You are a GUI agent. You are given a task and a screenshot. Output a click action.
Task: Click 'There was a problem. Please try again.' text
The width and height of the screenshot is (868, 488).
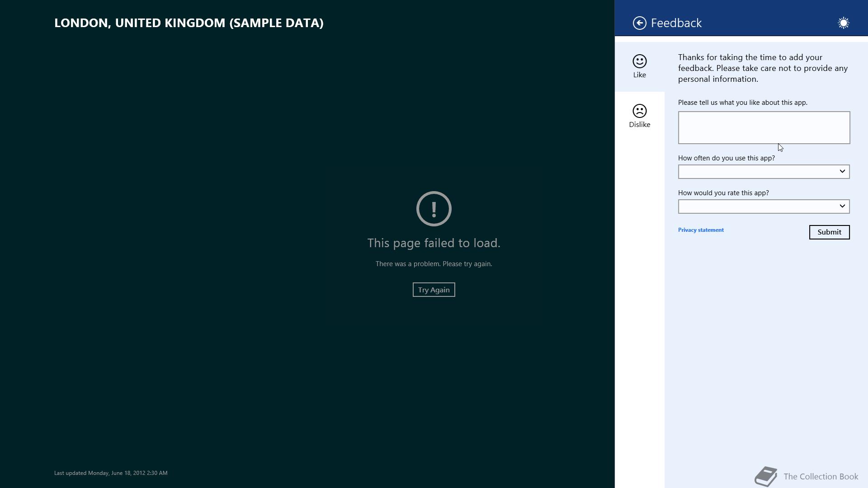click(434, 264)
